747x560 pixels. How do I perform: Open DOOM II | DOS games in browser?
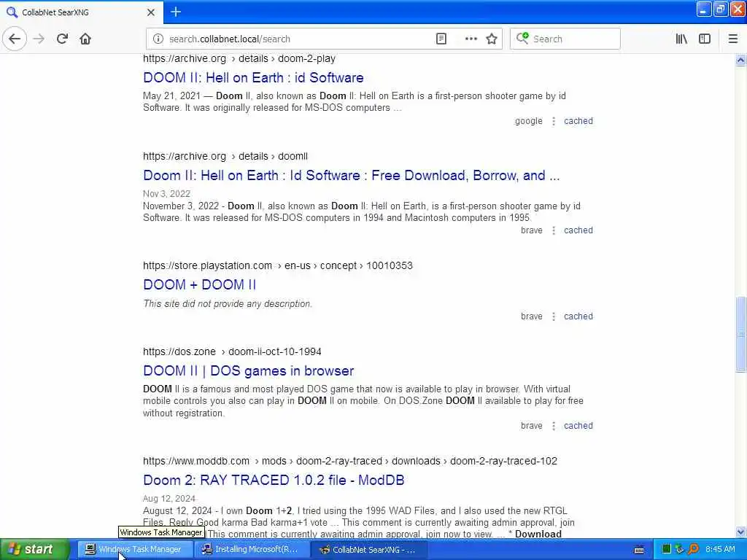pyautogui.click(x=248, y=371)
